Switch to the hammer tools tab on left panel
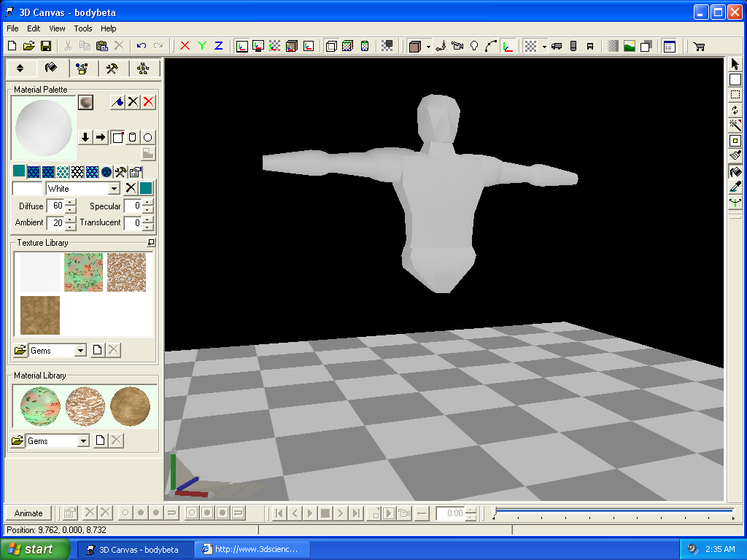Image resolution: width=747 pixels, height=560 pixels. point(113,68)
